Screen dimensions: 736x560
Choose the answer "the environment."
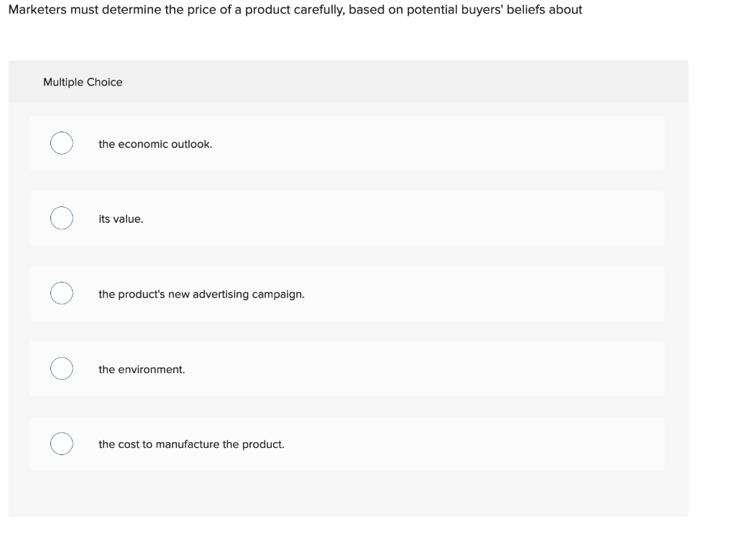point(142,369)
